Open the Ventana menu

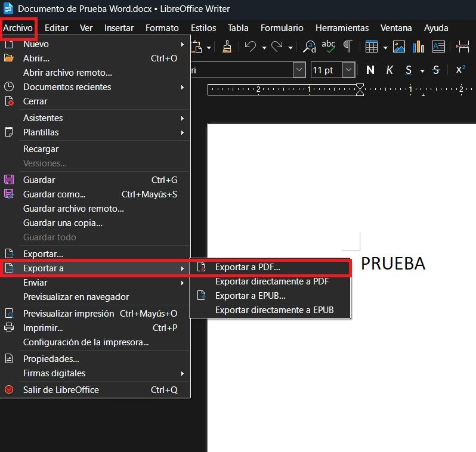click(x=396, y=28)
